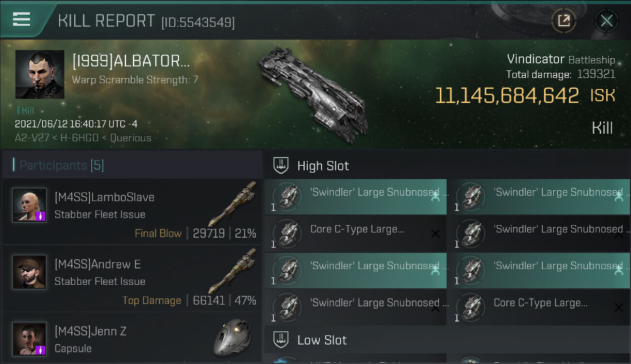Open the hamburger menu in top-left corner
This screenshot has height=364, width=631.
click(x=21, y=19)
